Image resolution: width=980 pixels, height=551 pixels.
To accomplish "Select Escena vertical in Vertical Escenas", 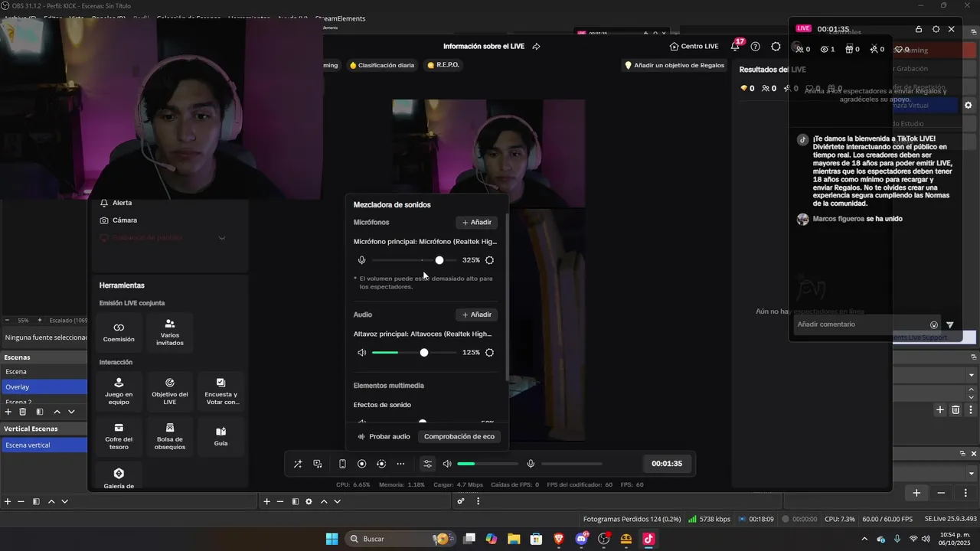I will 44,445.
